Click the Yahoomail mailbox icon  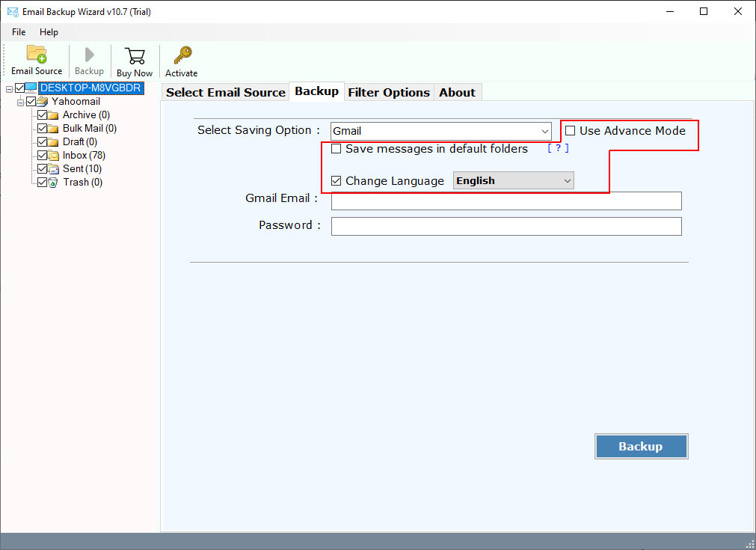(43, 101)
